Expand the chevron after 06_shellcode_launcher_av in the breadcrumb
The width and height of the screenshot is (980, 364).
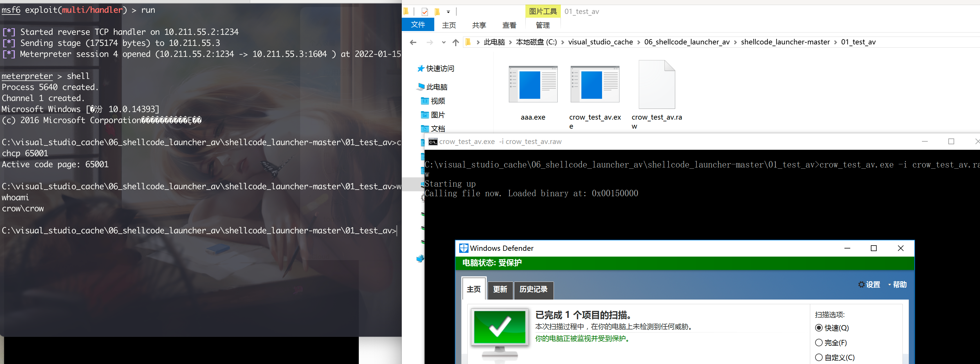point(735,42)
